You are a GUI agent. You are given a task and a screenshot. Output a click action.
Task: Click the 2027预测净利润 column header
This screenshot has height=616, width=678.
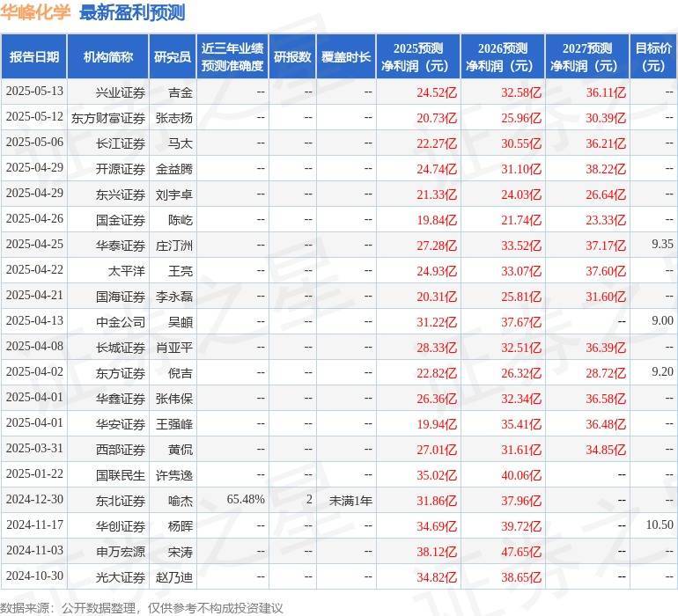click(x=586, y=57)
